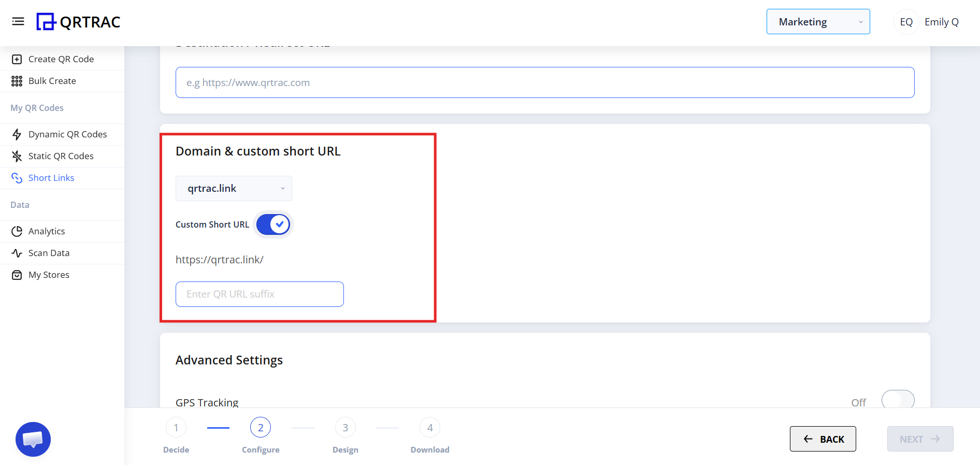Click the destination URL input field
Viewport: 980px width, 465px height.
coord(545,82)
